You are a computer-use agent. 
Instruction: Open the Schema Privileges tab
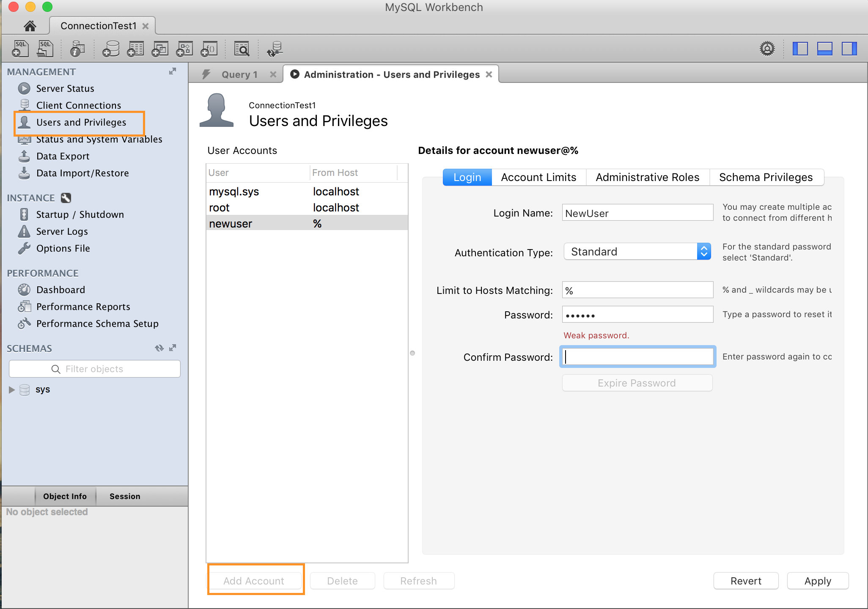click(x=766, y=177)
